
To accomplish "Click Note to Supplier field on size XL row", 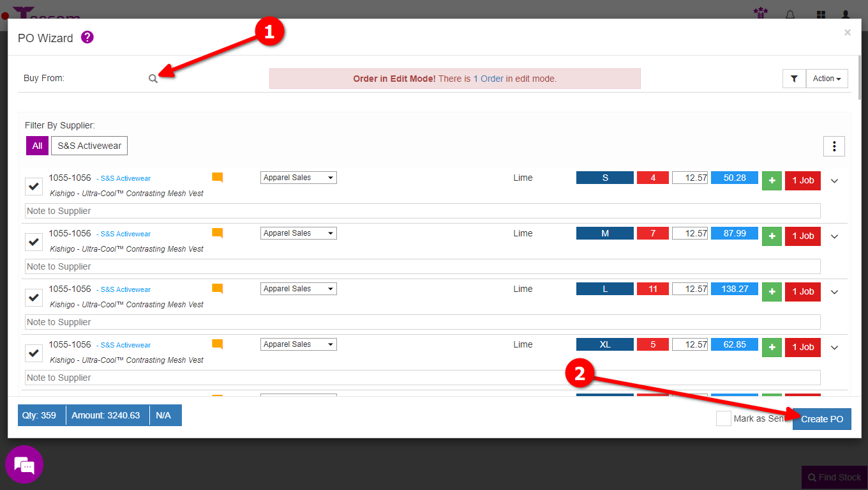I will click(421, 378).
